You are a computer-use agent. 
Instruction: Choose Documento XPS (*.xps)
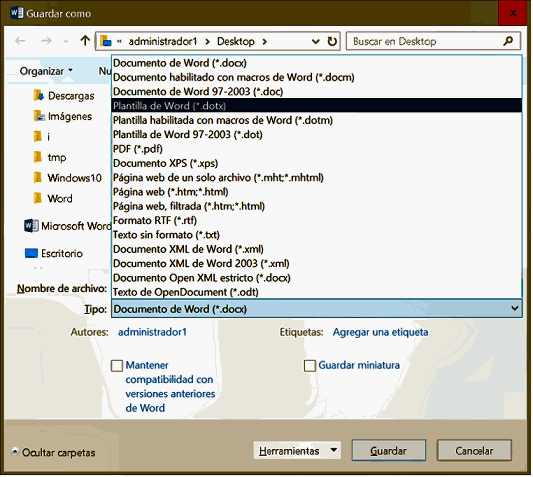click(316, 163)
